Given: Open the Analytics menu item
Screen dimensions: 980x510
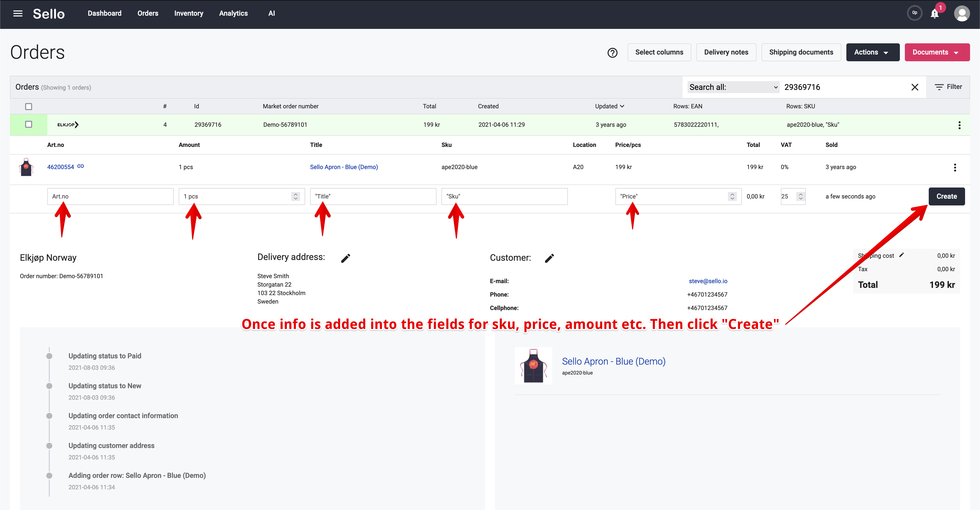Looking at the screenshot, I should point(233,13).
